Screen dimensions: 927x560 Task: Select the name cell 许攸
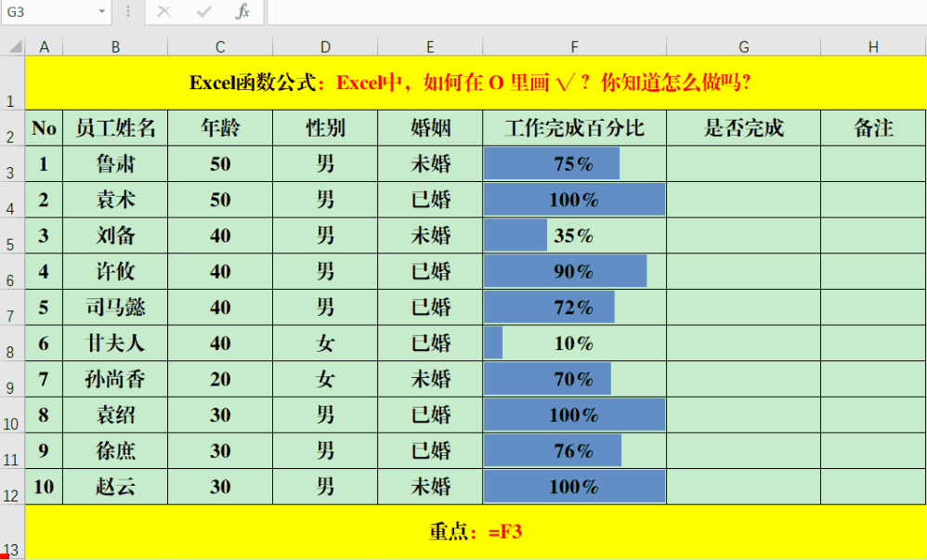115,271
